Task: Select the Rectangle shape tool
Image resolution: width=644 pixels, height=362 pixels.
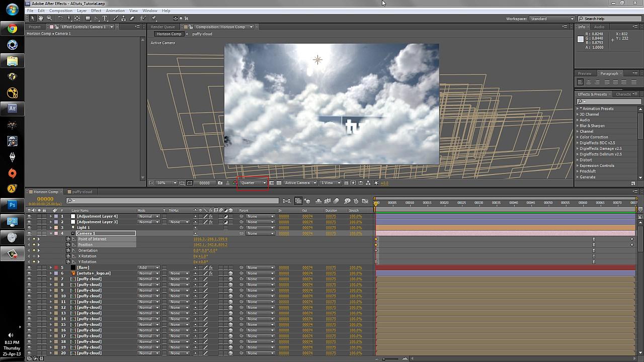Action: [x=88, y=18]
